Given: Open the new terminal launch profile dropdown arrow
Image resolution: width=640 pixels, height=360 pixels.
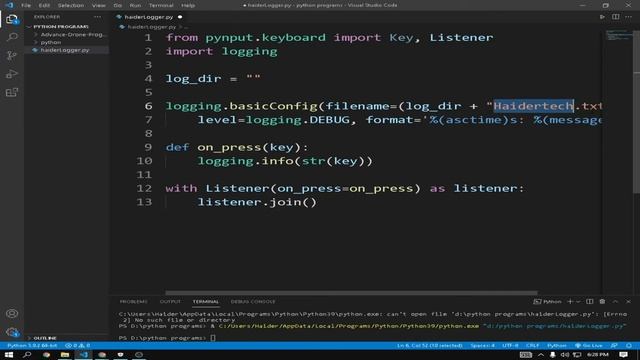Looking at the screenshot, I should coord(578,301).
